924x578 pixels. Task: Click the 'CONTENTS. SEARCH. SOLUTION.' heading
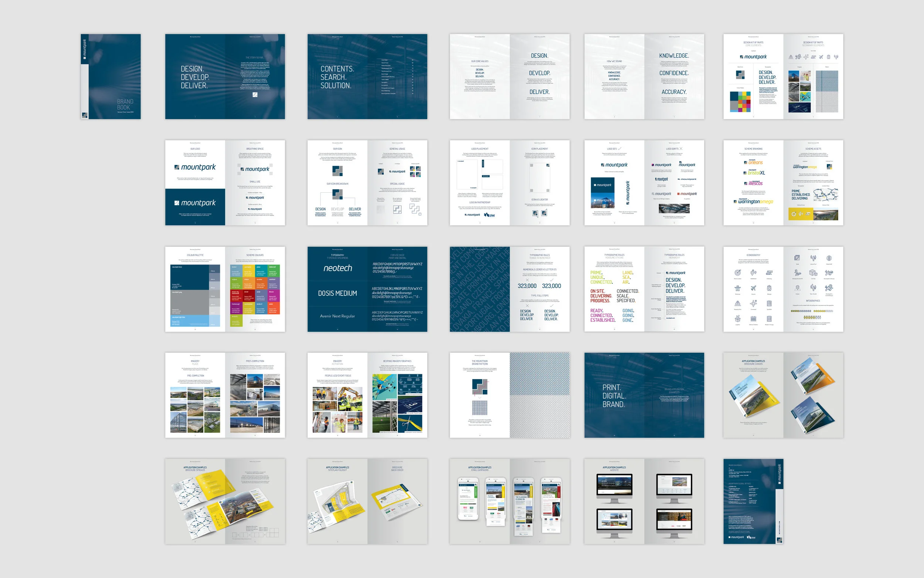337,77
